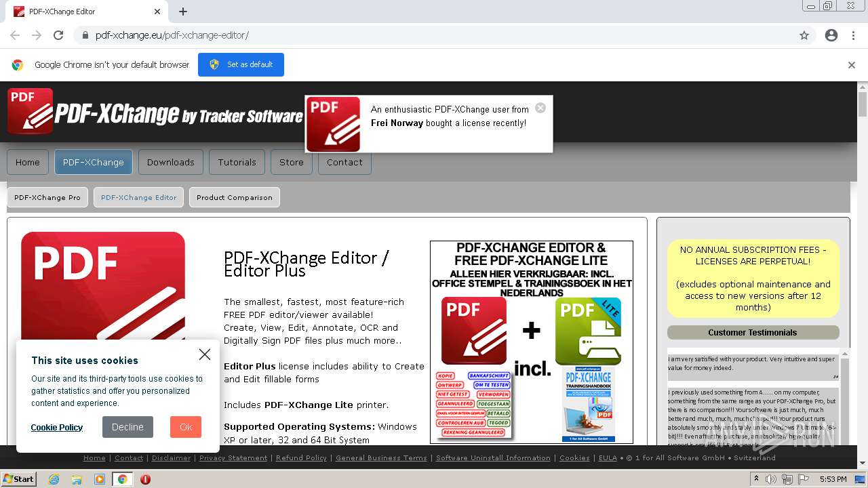Click the network tray icon
This screenshot has height=488, width=868.
[x=787, y=479]
